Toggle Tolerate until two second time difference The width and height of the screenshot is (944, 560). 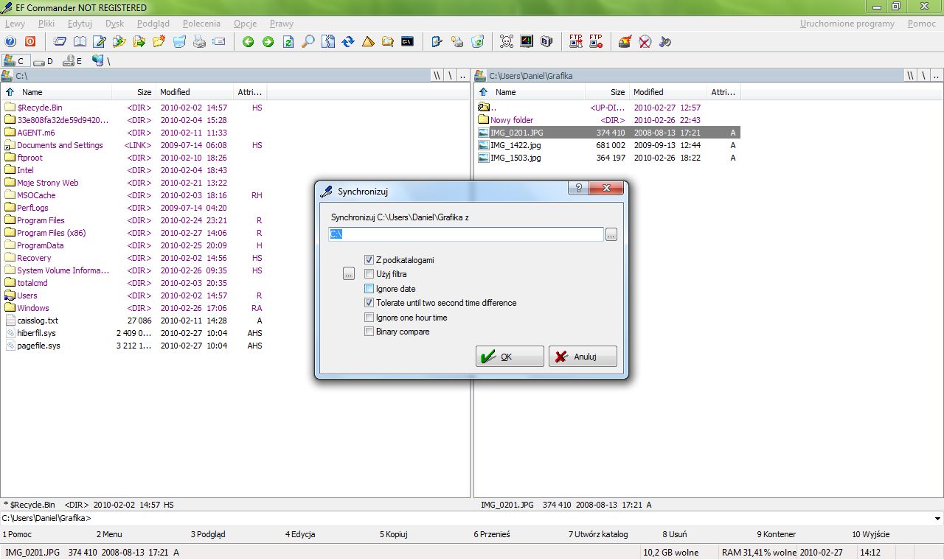tap(369, 303)
